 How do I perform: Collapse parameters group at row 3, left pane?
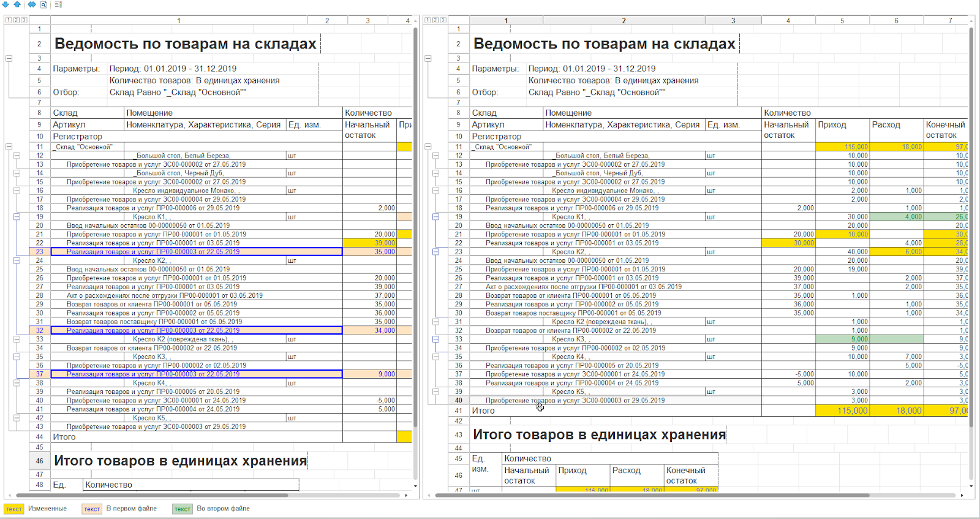(x=9, y=59)
